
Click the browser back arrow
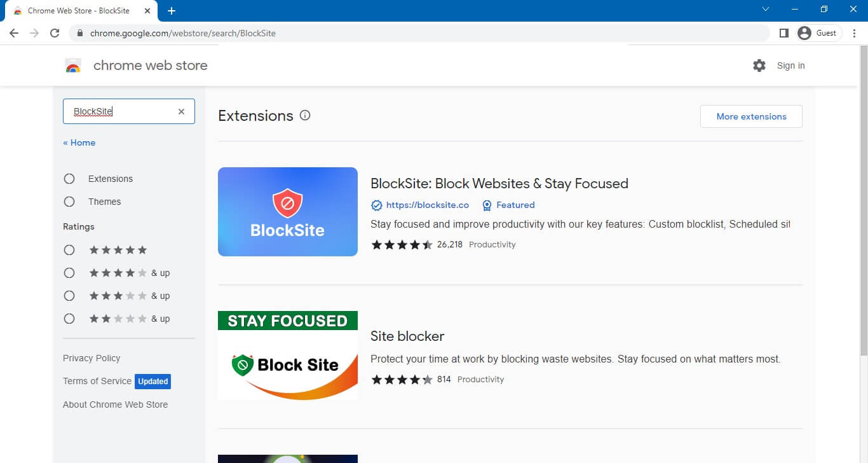[14, 33]
